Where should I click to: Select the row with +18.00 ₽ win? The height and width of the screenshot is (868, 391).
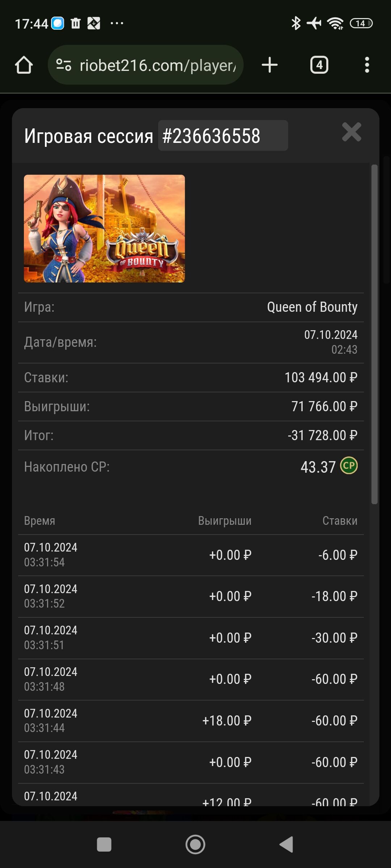pos(191,721)
